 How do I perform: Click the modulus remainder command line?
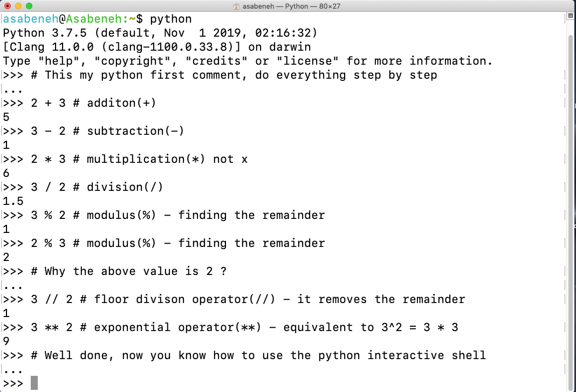click(162, 215)
